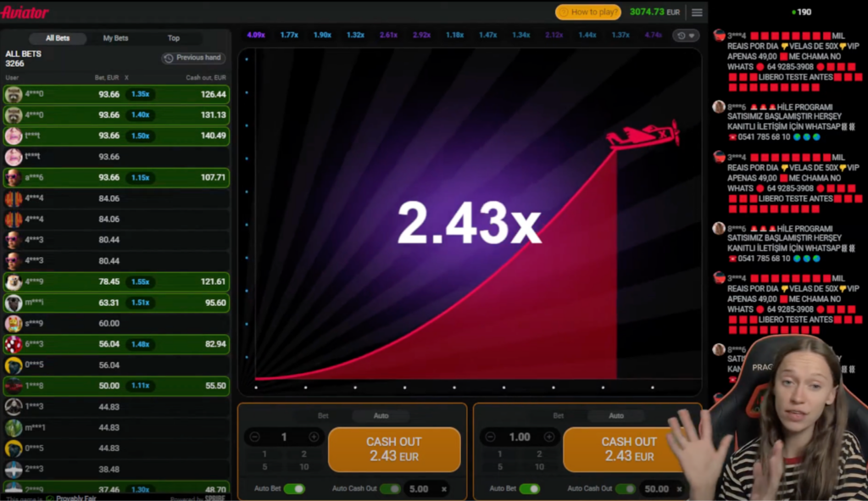The image size is (868, 501).
Task: Click first chat avatar of user 3***4
Action: (x=719, y=36)
